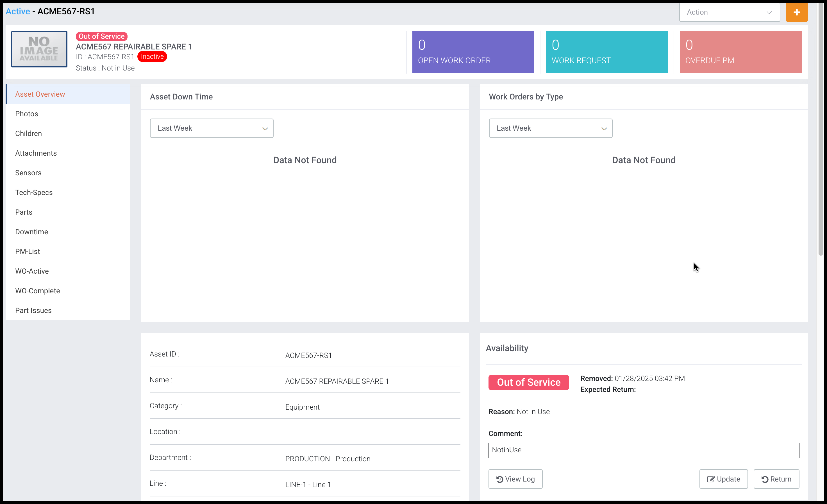Expand the Asset Down Time period dropdown
827x504 pixels.
212,128
